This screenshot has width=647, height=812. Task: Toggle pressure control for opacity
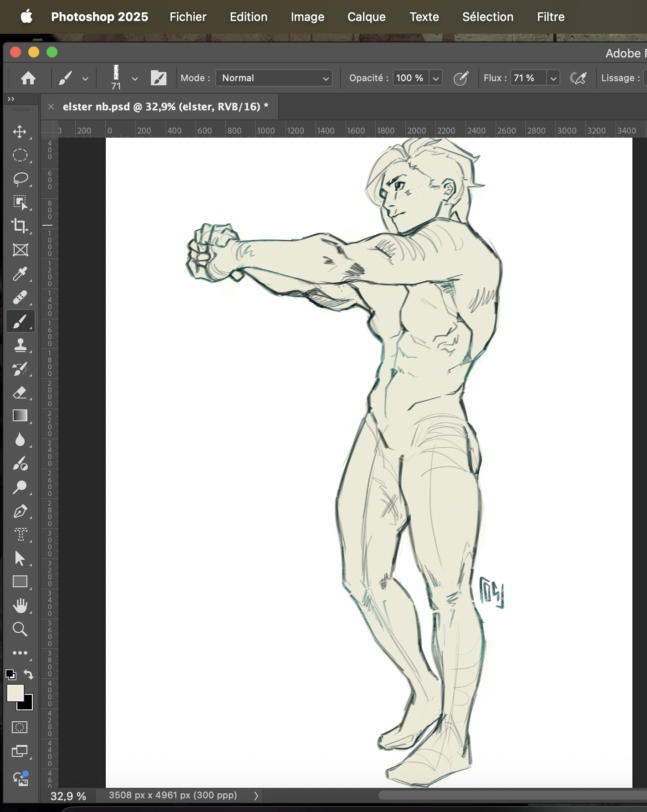461,78
